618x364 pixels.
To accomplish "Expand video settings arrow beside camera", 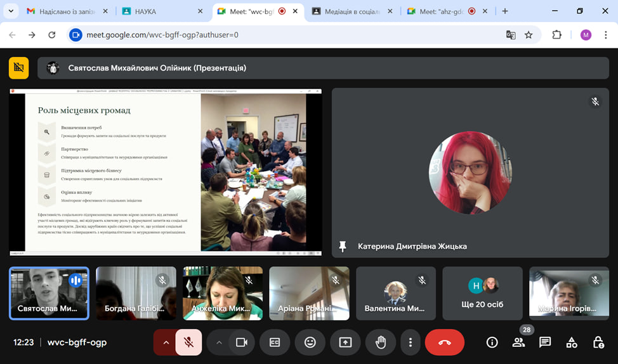I will click(x=219, y=342).
